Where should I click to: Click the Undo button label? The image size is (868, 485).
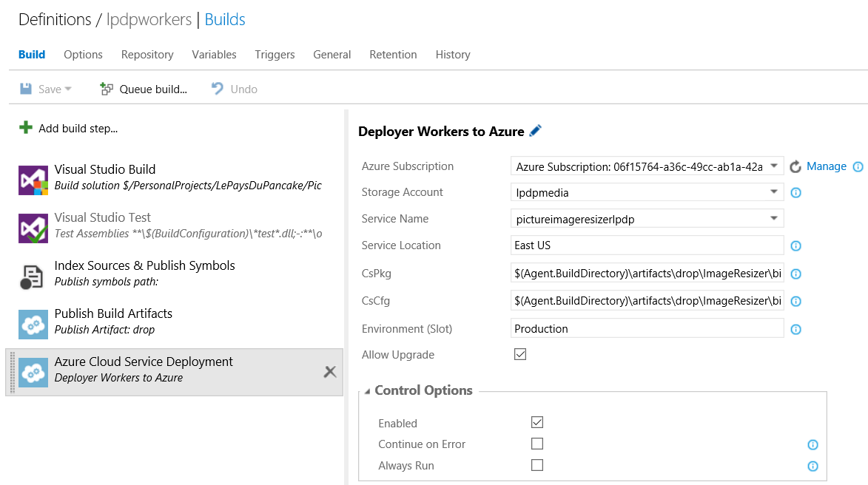(243, 89)
